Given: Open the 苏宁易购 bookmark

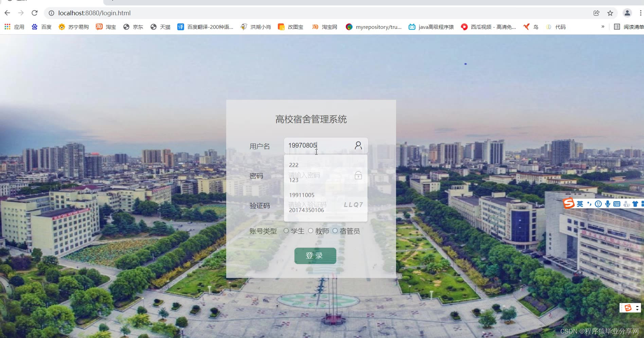Looking at the screenshot, I should [x=73, y=27].
